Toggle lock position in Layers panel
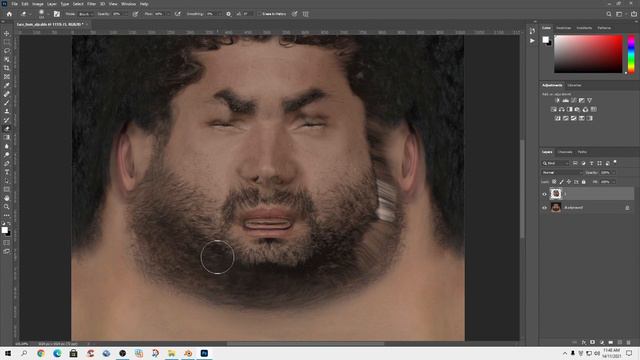 [x=569, y=182]
